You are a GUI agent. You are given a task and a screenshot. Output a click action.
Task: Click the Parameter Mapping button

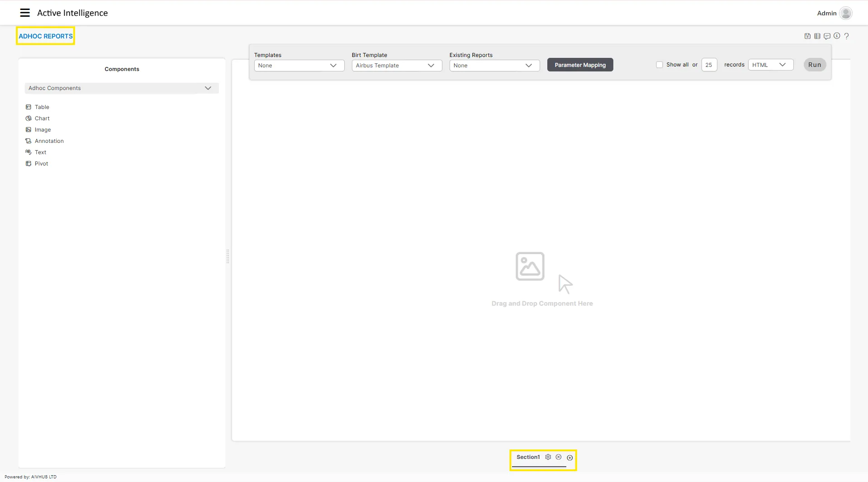[580, 65]
